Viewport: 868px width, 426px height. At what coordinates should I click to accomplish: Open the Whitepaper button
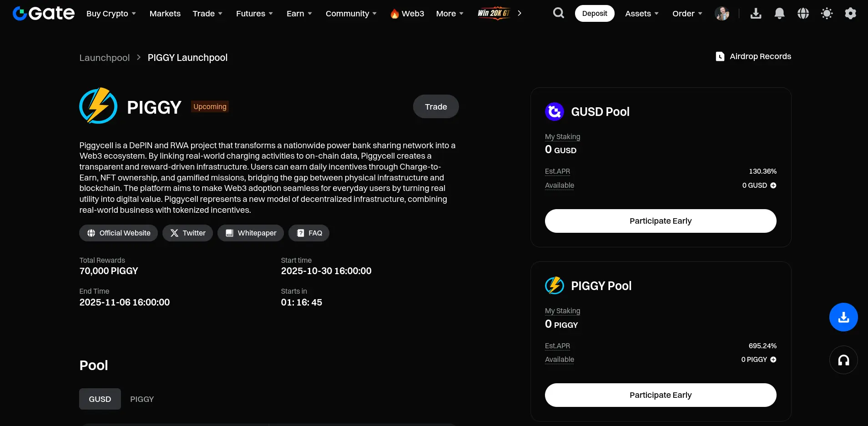tap(251, 233)
